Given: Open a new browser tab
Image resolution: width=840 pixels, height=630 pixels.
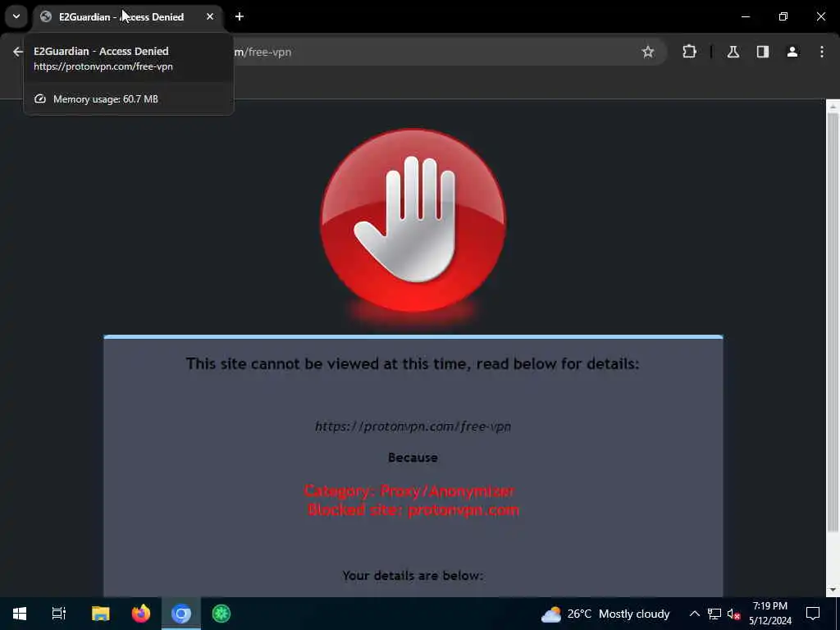Looking at the screenshot, I should (x=240, y=16).
